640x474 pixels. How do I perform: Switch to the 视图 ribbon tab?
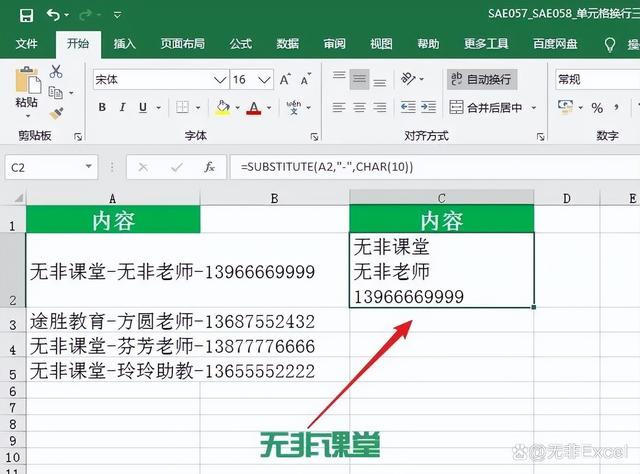point(381,44)
